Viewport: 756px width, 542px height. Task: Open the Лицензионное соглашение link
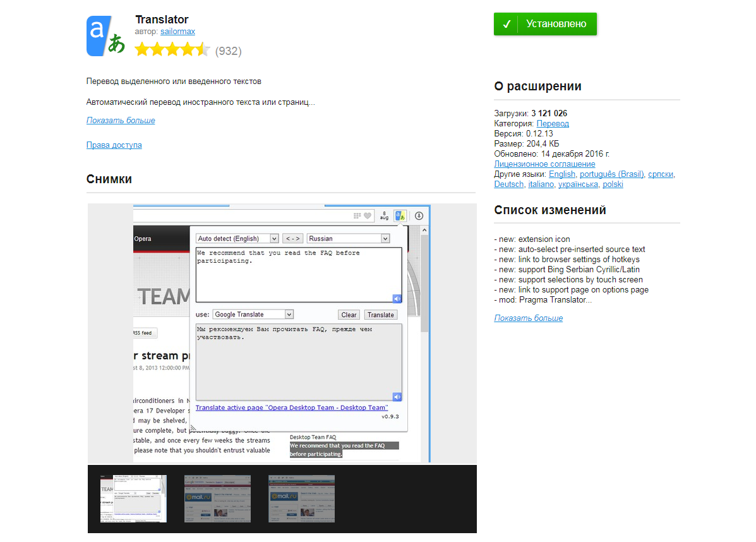544,164
